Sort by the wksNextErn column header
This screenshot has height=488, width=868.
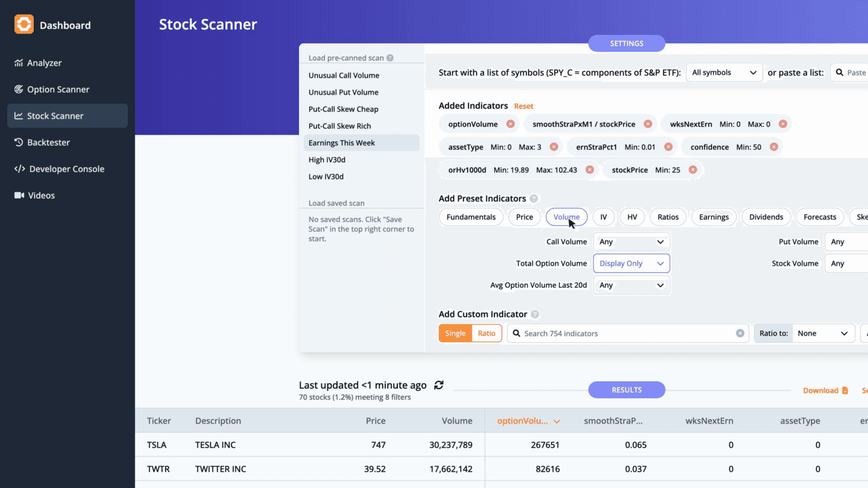click(709, 421)
